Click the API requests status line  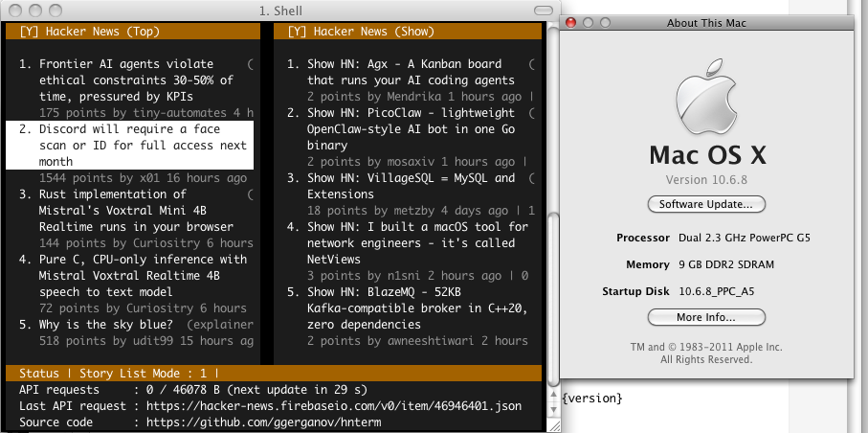(193, 390)
